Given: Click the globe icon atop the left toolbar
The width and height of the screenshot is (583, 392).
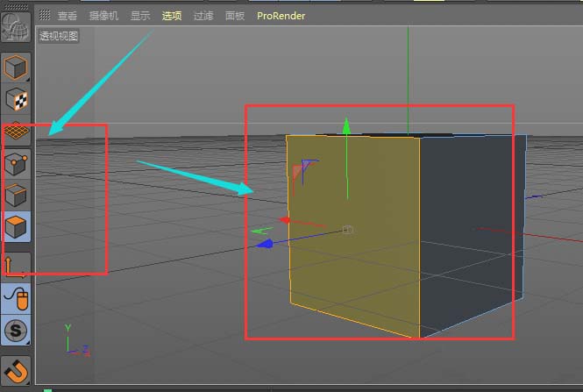Looking at the screenshot, I should 16,27.
